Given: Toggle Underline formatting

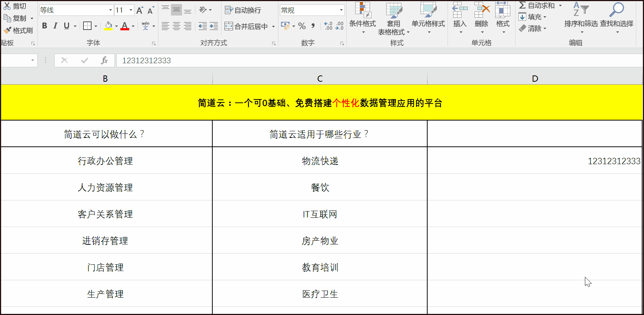Looking at the screenshot, I should pos(66,26).
